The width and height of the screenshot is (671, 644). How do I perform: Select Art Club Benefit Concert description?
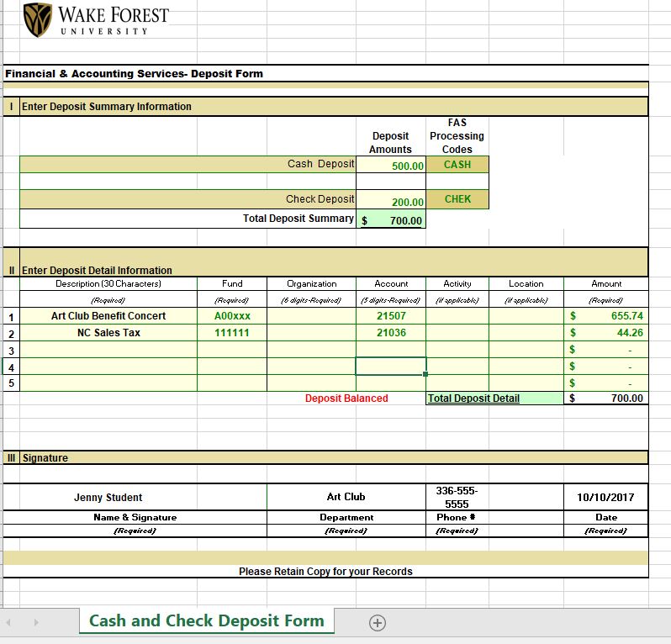pyautogui.click(x=108, y=316)
